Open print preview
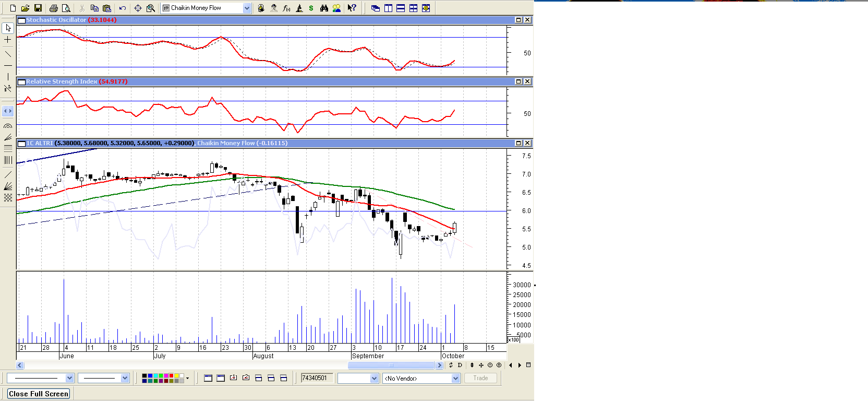This screenshot has width=868, height=401. [66, 8]
